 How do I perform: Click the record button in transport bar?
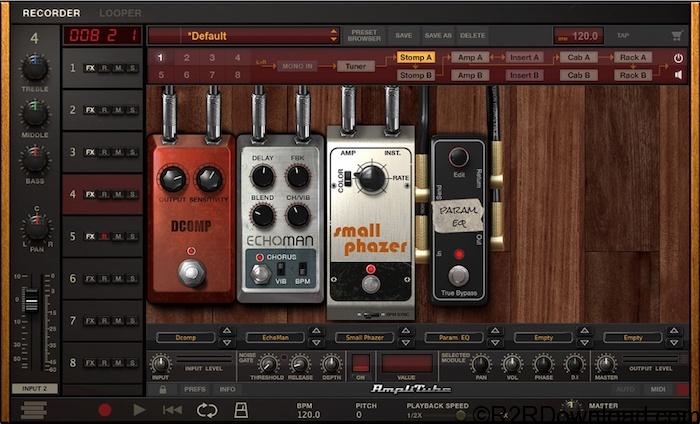105,409
